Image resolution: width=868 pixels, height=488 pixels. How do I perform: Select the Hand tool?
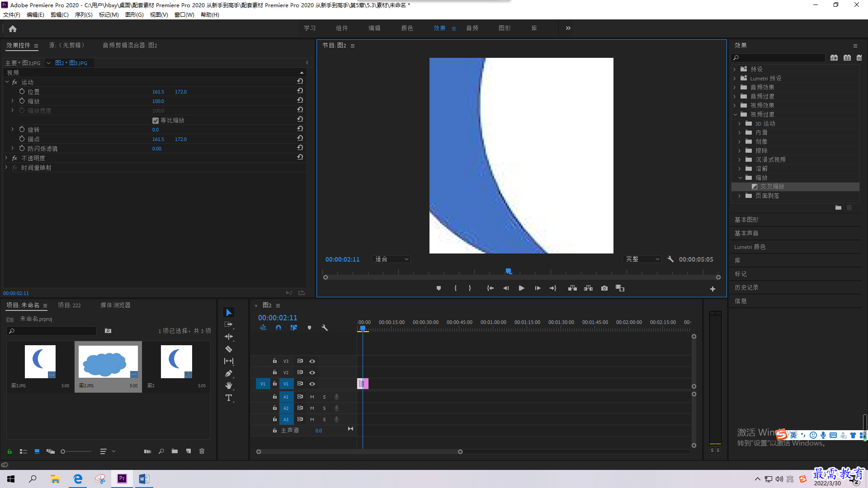point(229,385)
